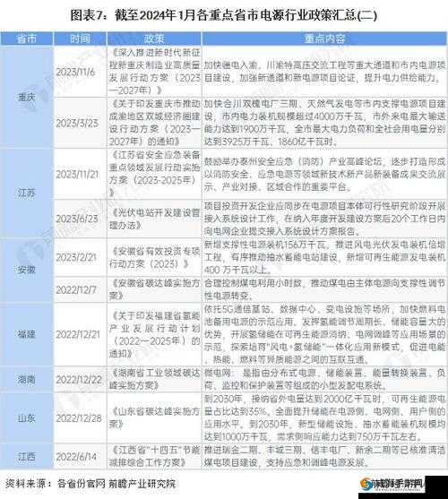This screenshot has height=499, width=448.
Task: Click content cell 合理控制煤电利用小时数
Action: tap(324, 289)
